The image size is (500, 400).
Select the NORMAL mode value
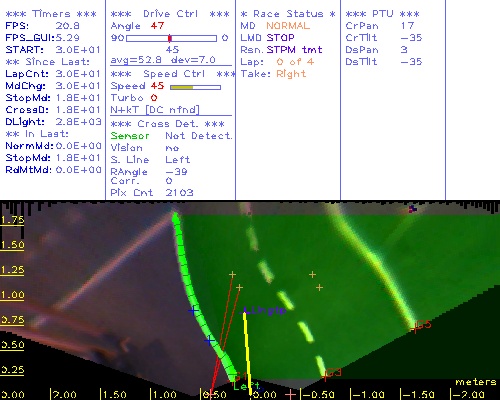[288, 26]
